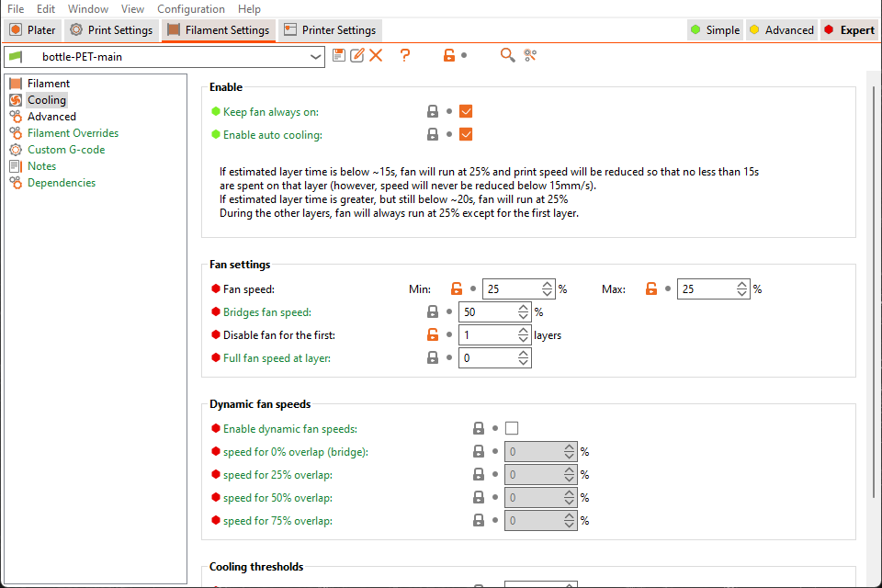Viewport: 882px width, 588px height.
Task: Check Enable dynamic fan speeds
Action: pos(512,428)
